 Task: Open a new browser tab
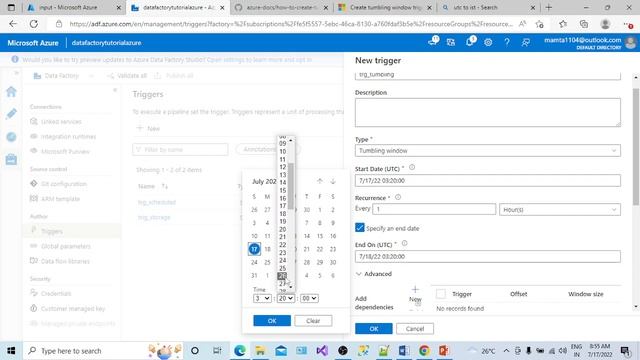click(549, 7)
